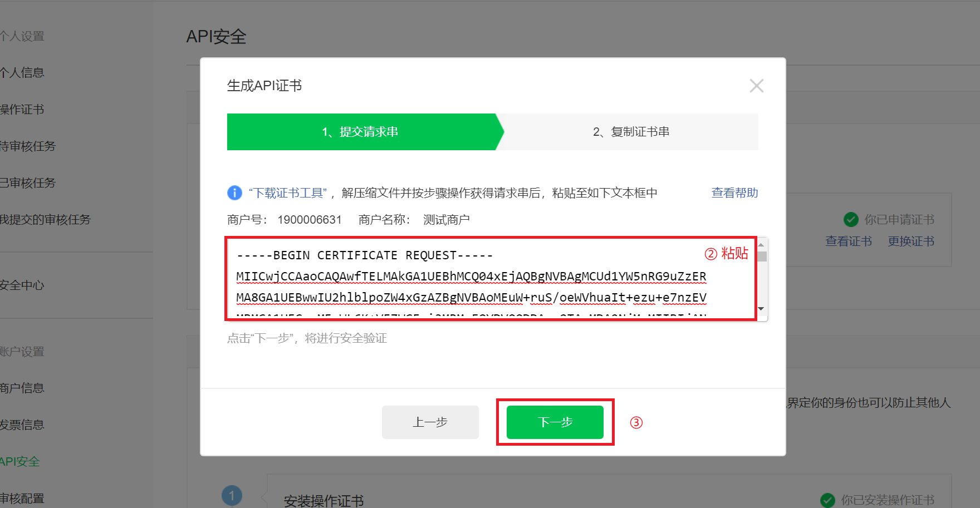
Task: Click the textarea scrollbar thumb
Action: click(762, 257)
